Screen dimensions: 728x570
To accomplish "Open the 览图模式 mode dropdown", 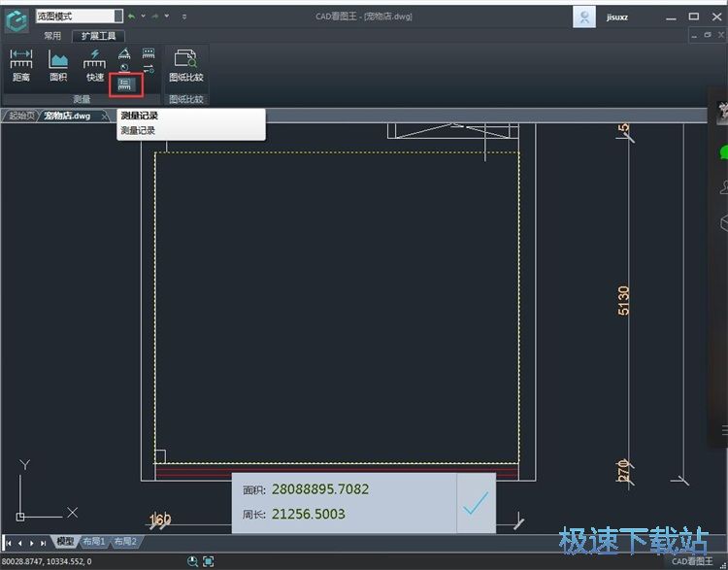I will (x=118, y=17).
